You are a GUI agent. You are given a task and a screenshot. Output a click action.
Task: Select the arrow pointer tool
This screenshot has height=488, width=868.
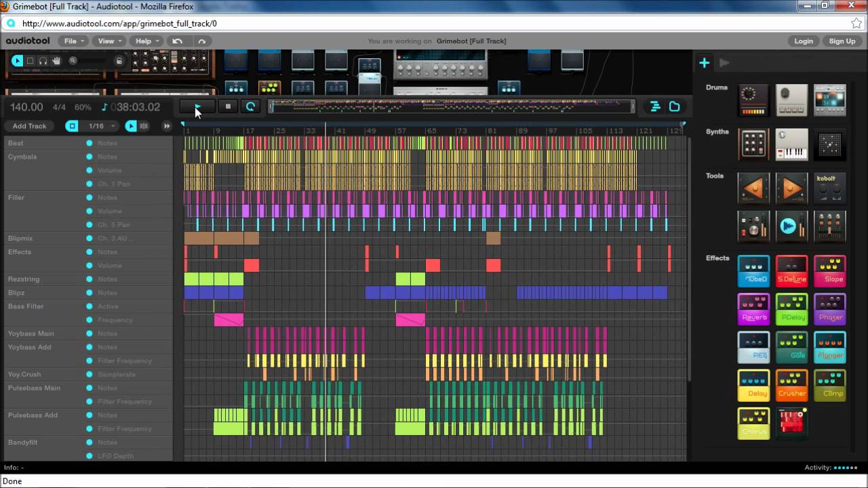point(18,61)
